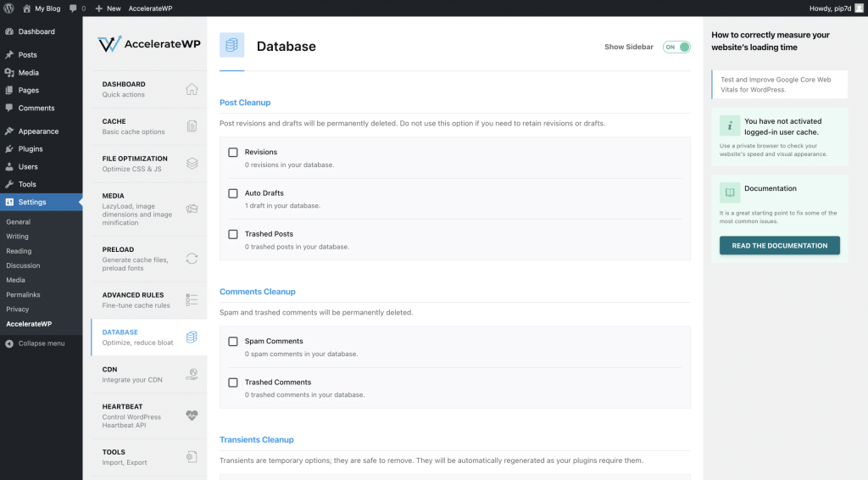Click '1 draft in your database.' text
The image size is (868, 480).
(282, 205)
